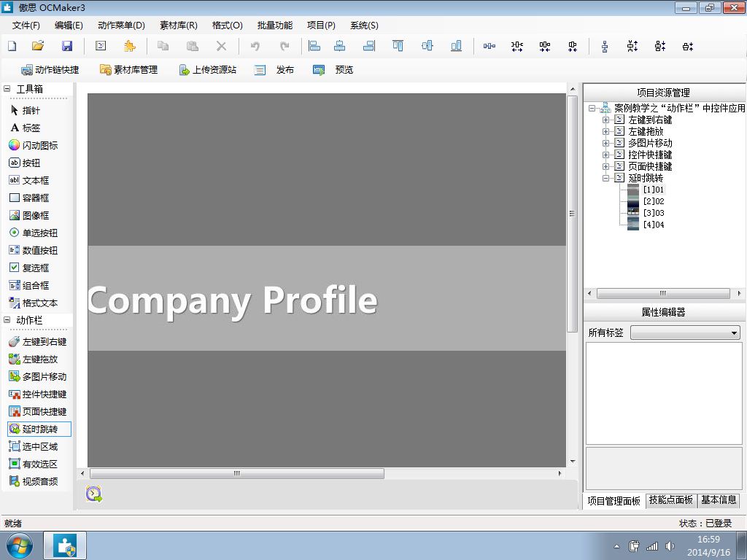Click the Align bottom edges icon

tap(456, 46)
